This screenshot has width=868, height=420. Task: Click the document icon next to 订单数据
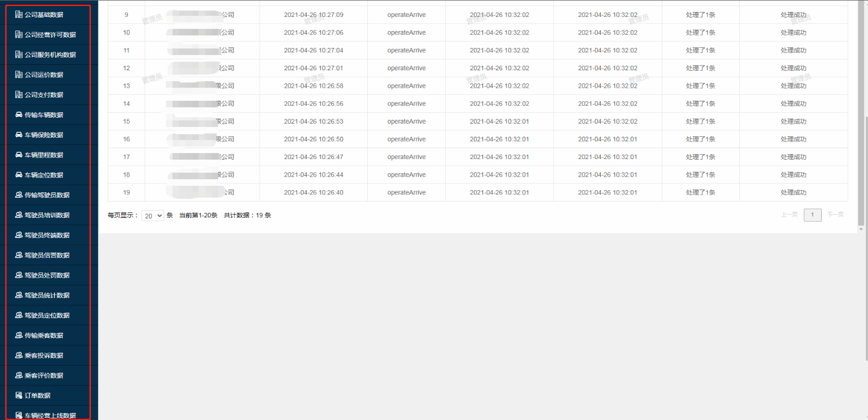(x=19, y=395)
